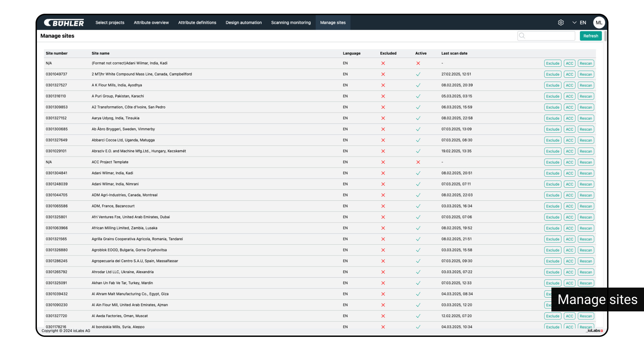Sort by Site number column header
This screenshot has height=362, width=644.
(x=56, y=53)
